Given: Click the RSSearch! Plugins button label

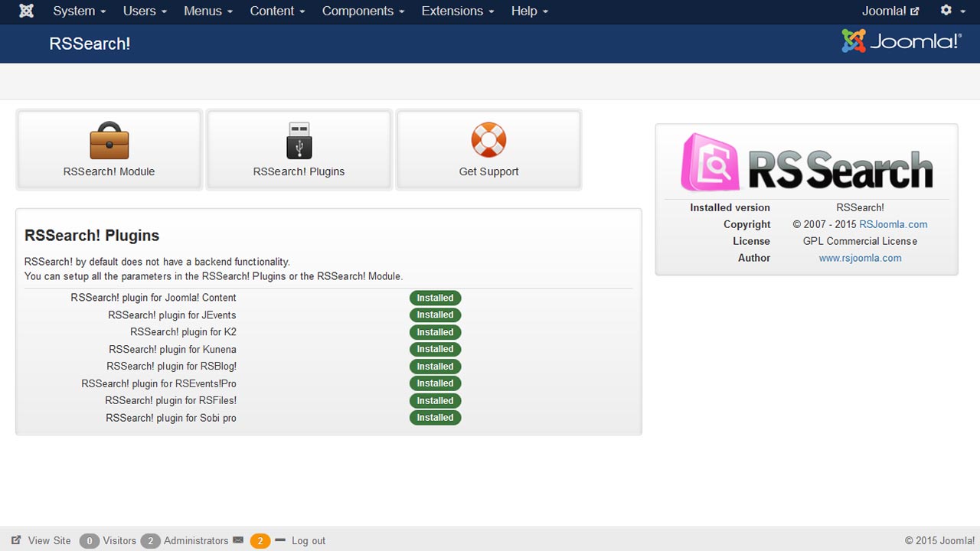Looking at the screenshot, I should point(299,171).
